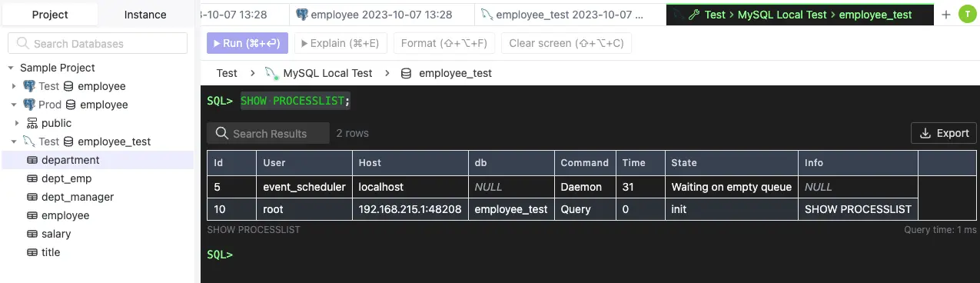Click the MySQL icon beside Test employee_test
Image resolution: width=980 pixels, height=283 pixels.
(x=29, y=141)
